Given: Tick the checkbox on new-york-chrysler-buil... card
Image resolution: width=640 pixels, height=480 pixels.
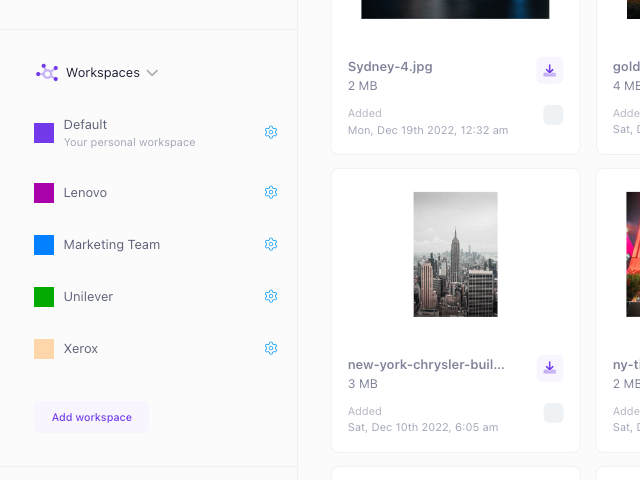Looking at the screenshot, I should pos(553,413).
